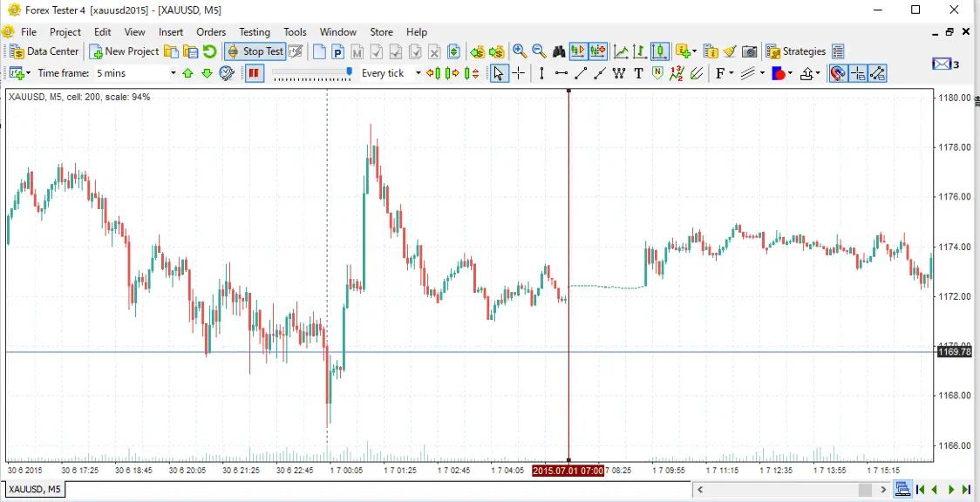This screenshot has height=502, width=980.
Task: Open the Data Center button
Action: [44, 51]
